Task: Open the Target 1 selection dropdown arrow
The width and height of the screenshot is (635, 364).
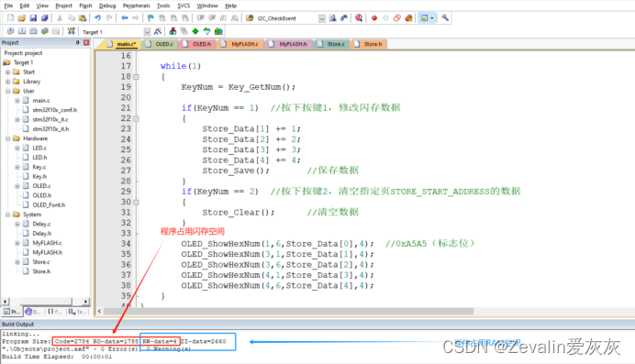Action: 147,31
